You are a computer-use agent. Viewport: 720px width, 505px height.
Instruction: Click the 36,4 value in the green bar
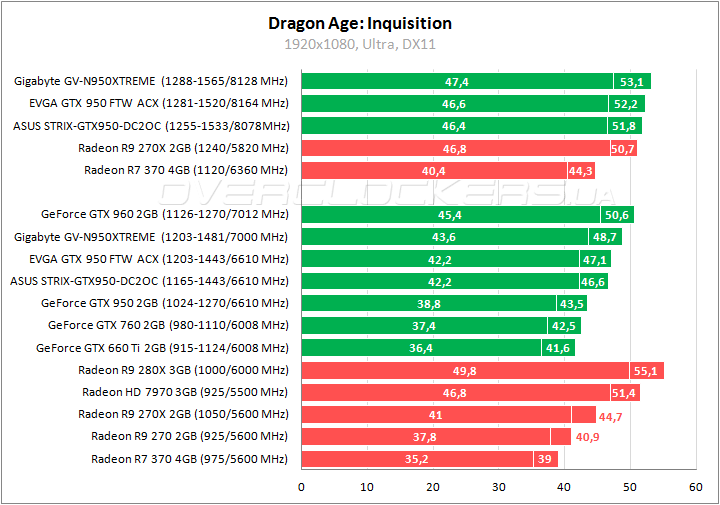coord(421,348)
